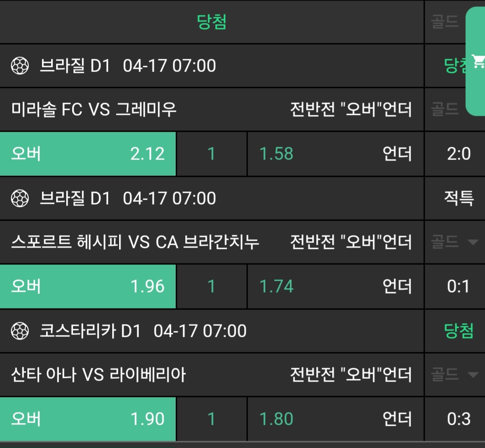
Task: Select 언더 at odds 1.80
Action: (x=335, y=419)
